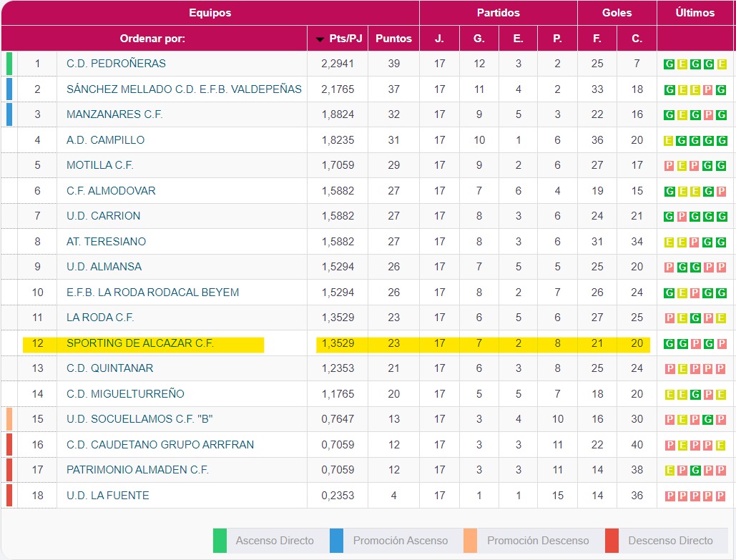This screenshot has width=736, height=560.
Task: Click the Partidos header tab
Action: pyautogui.click(x=498, y=13)
